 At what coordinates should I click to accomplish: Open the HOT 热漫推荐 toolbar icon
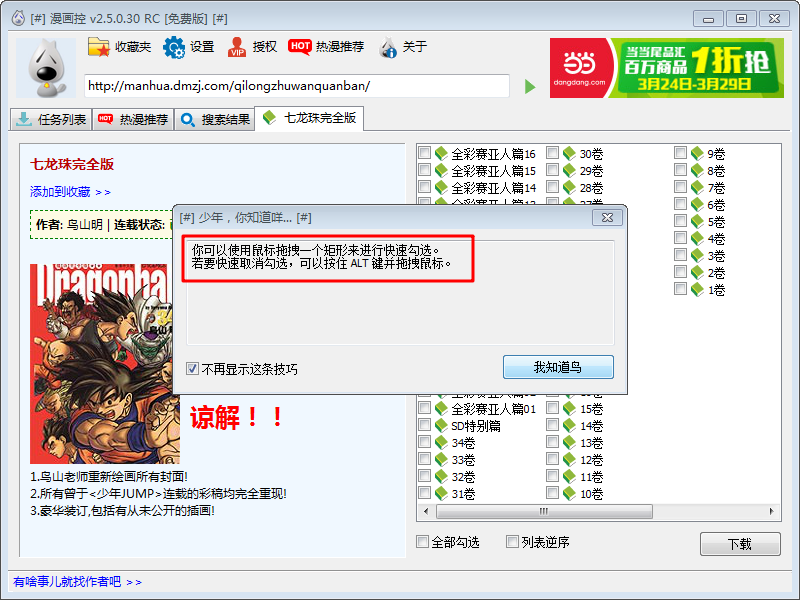[299, 46]
